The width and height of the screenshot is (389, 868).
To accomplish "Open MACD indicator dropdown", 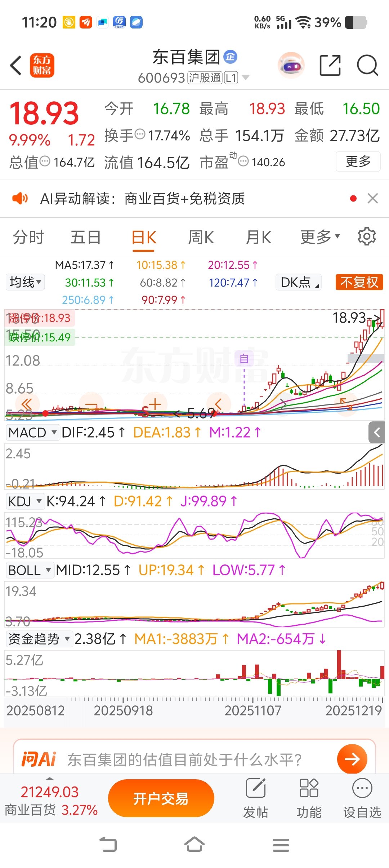I will [33, 432].
